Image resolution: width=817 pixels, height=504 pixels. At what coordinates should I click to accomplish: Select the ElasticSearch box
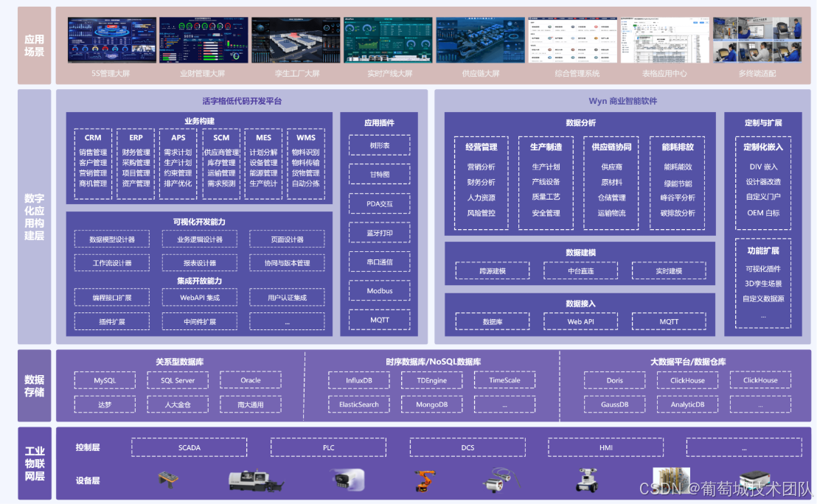click(x=359, y=404)
